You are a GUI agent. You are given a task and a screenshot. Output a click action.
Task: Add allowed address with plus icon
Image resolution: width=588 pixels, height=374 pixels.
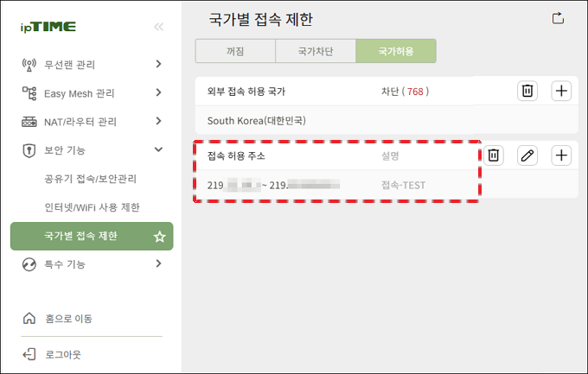(x=561, y=155)
